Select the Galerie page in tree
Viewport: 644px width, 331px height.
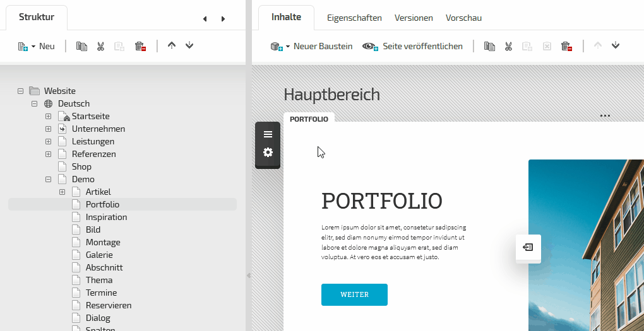(x=99, y=255)
